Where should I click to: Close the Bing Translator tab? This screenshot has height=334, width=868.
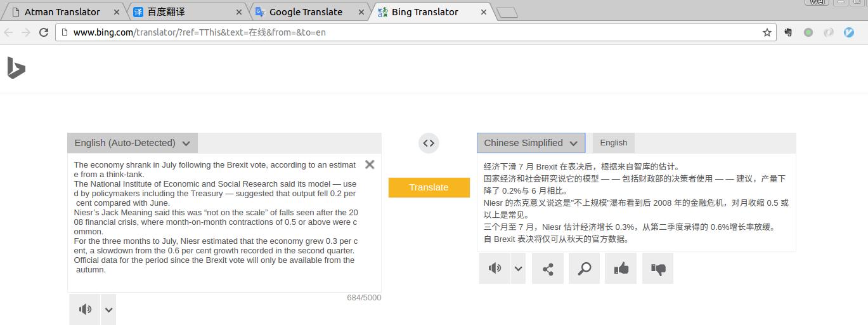pyautogui.click(x=484, y=12)
